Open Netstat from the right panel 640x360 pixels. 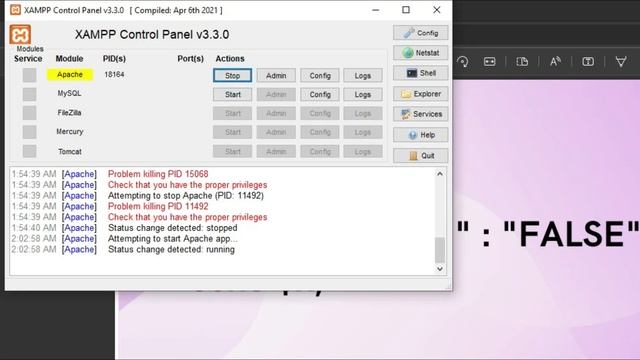click(420, 53)
